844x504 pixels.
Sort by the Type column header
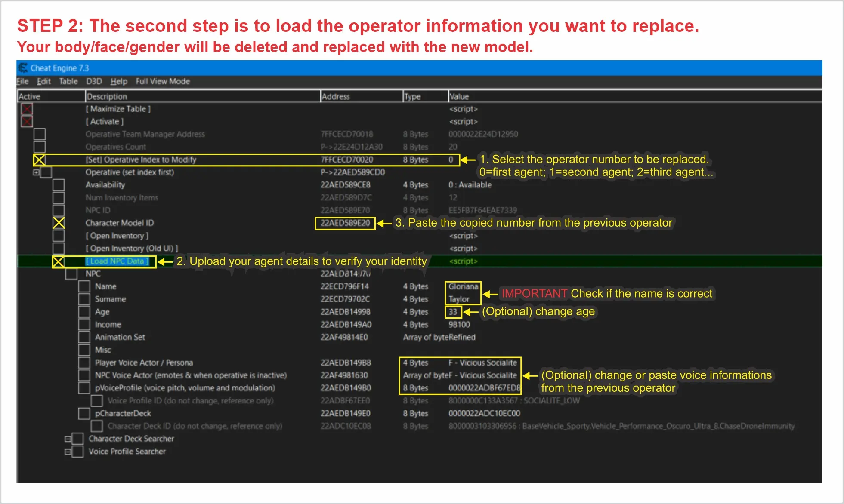click(x=425, y=96)
